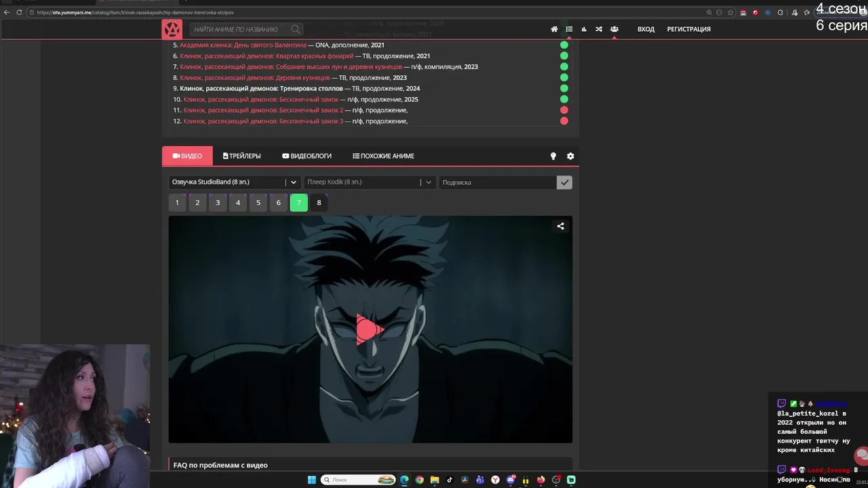This screenshot has height=488, width=868.
Task: Open Google Chrome from the taskbar
Action: tap(420, 480)
